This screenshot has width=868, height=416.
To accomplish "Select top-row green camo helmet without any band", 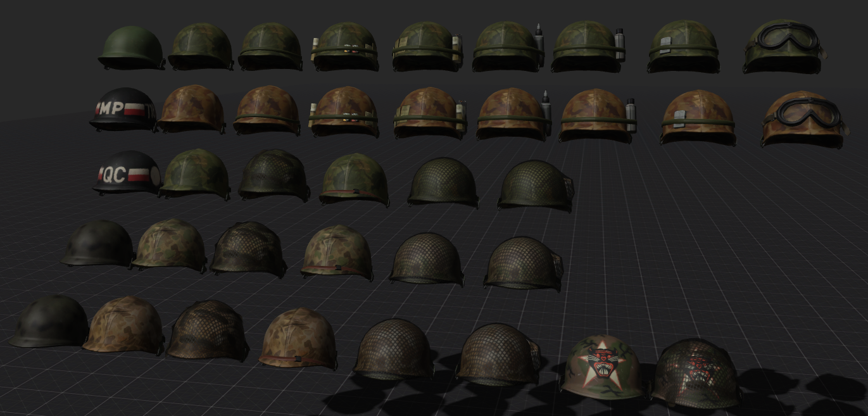I will pyautogui.click(x=201, y=46).
